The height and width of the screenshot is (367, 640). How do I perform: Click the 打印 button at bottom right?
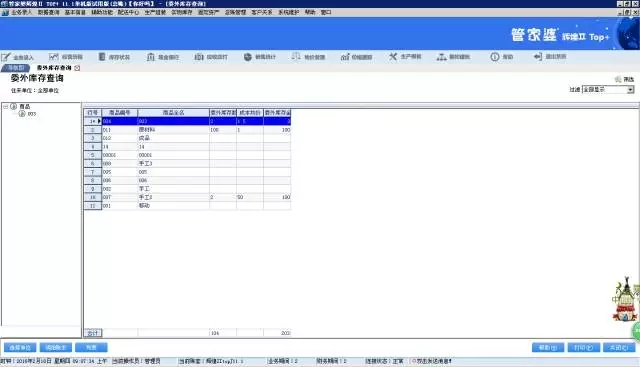click(x=584, y=347)
